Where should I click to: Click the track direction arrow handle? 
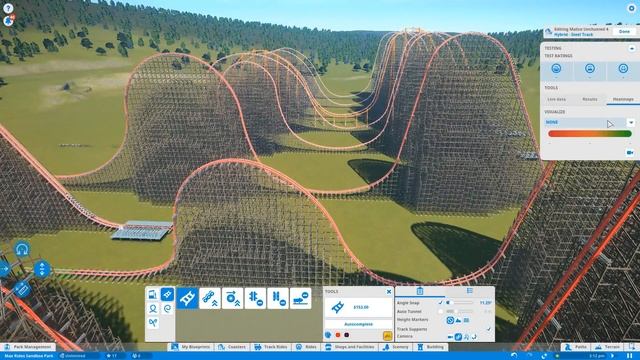[x=4, y=269]
